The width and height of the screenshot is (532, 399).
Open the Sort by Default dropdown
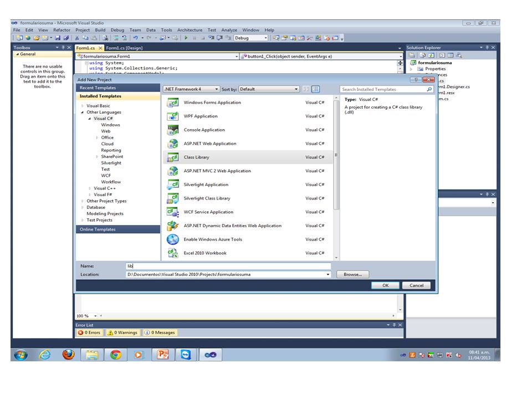[x=269, y=89]
